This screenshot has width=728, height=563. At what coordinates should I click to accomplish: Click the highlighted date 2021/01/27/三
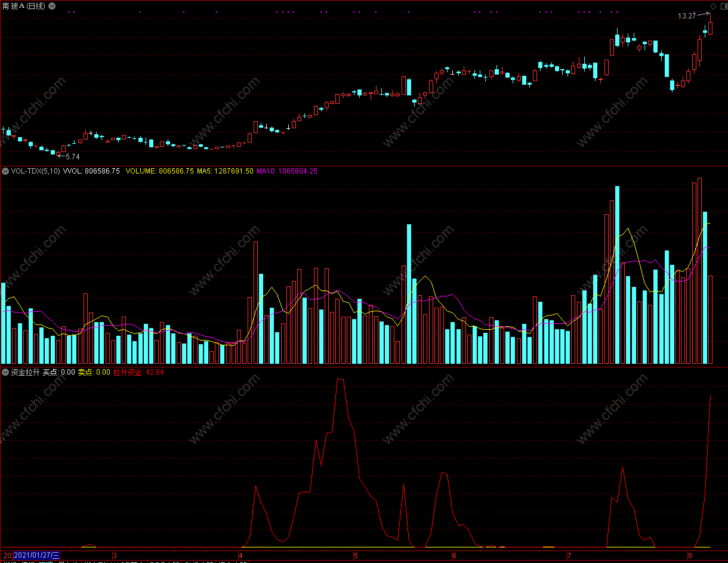[x=36, y=556]
